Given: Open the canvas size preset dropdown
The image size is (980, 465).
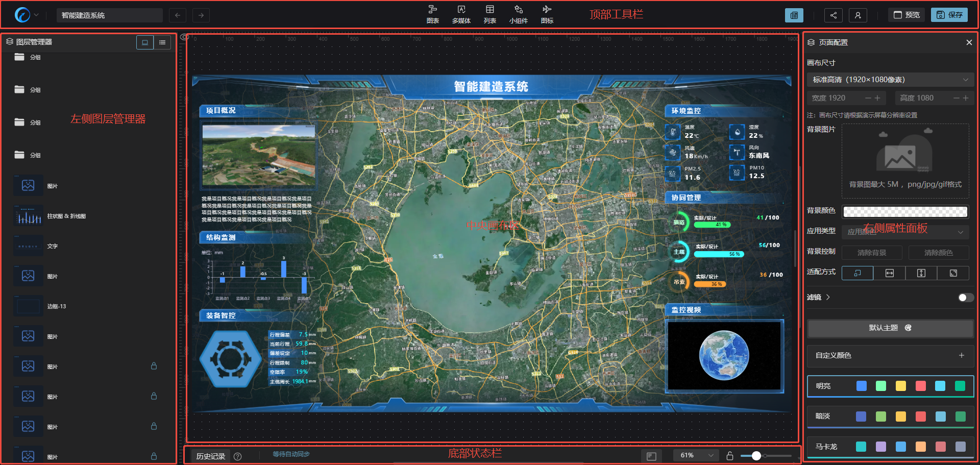Looking at the screenshot, I should [890, 80].
